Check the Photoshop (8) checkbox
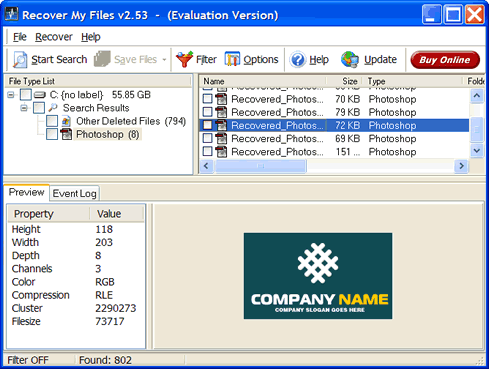The width and height of the screenshot is (489, 369). pos(52,134)
